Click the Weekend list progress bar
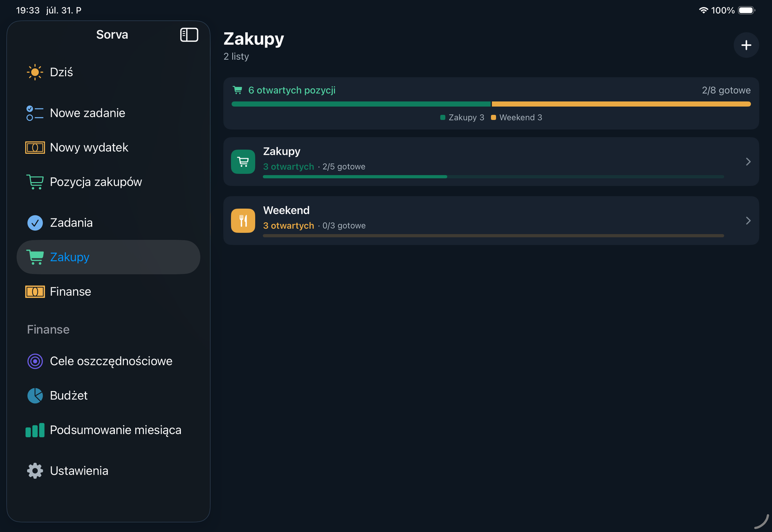The image size is (772, 532). [x=494, y=236]
